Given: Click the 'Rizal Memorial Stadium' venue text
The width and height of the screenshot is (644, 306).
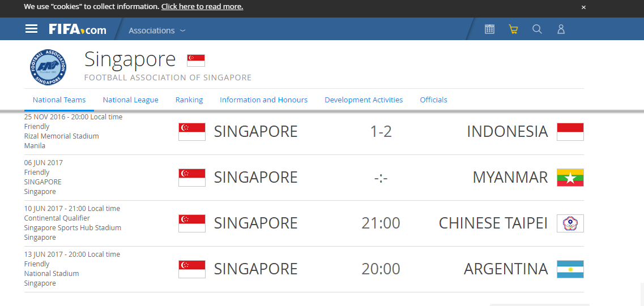Looking at the screenshot, I should (61, 136).
